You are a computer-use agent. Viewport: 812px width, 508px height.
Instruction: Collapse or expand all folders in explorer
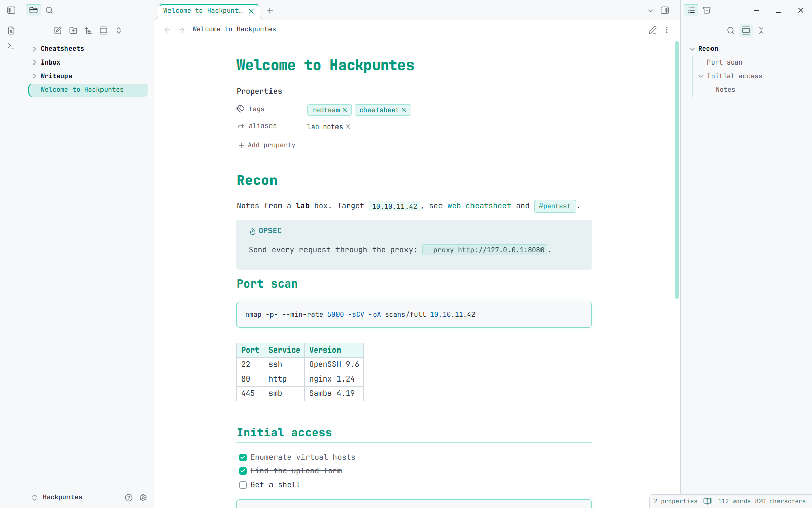point(119,30)
